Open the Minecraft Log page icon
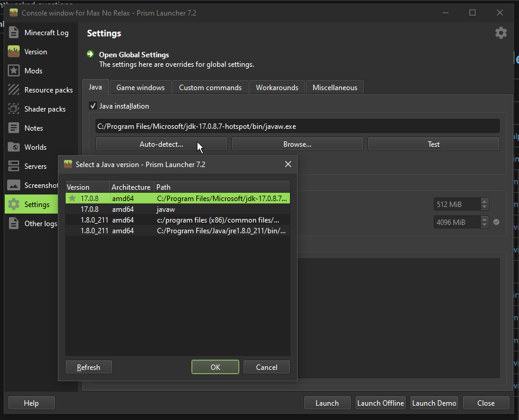Viewport: 519px width, 420px height. click(14, 32)
